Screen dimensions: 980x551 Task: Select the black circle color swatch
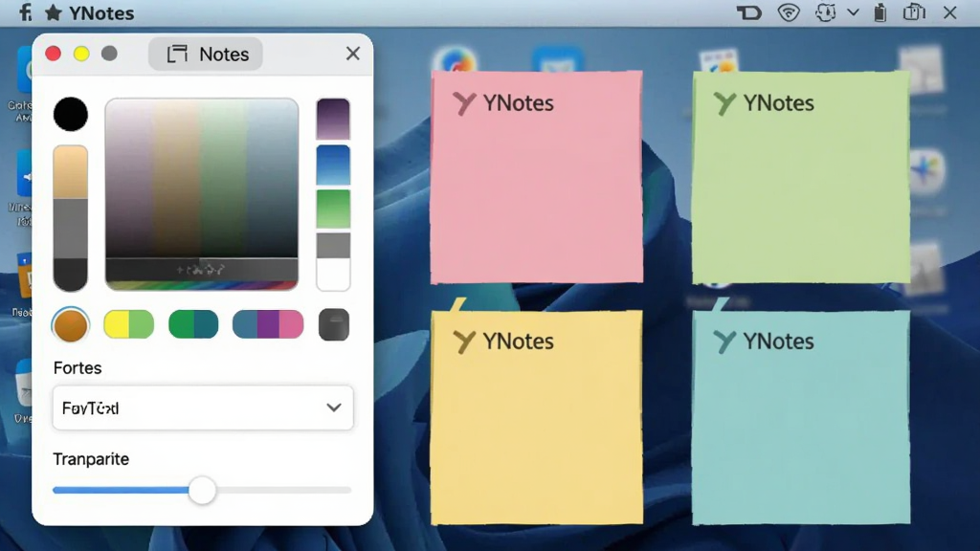pyautogui.click(x=71, y=115)
